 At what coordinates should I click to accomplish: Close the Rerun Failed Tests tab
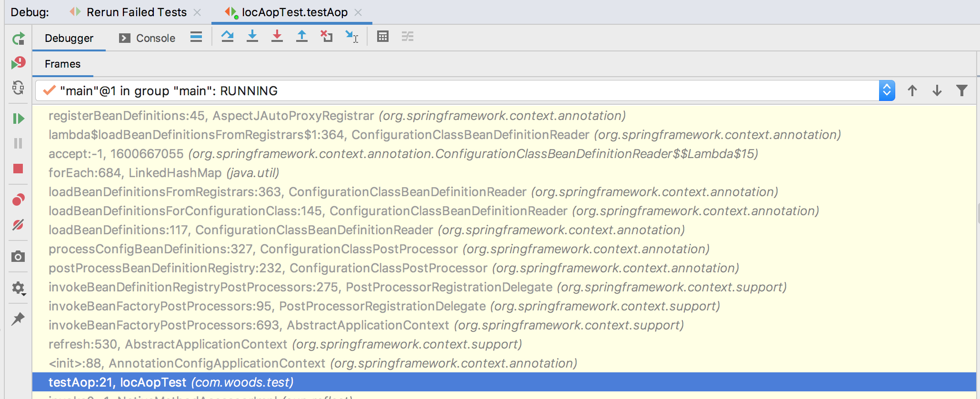(x=197, y=12)
